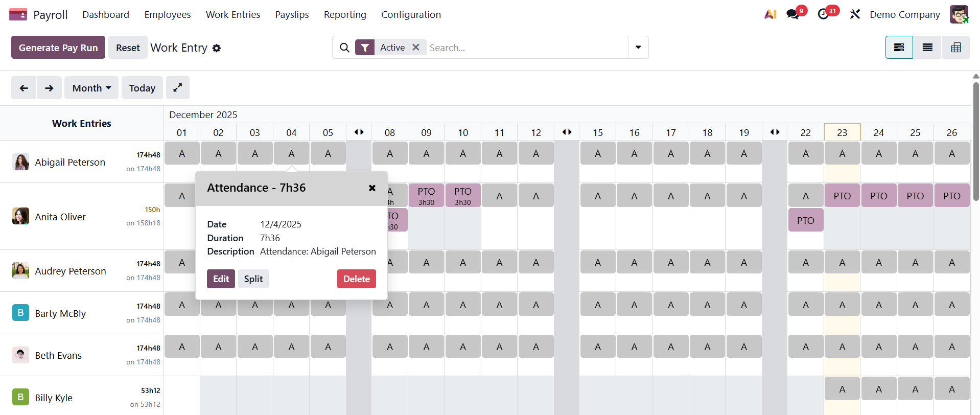Open the Month scale dropdown

click(x=91, y=88)
